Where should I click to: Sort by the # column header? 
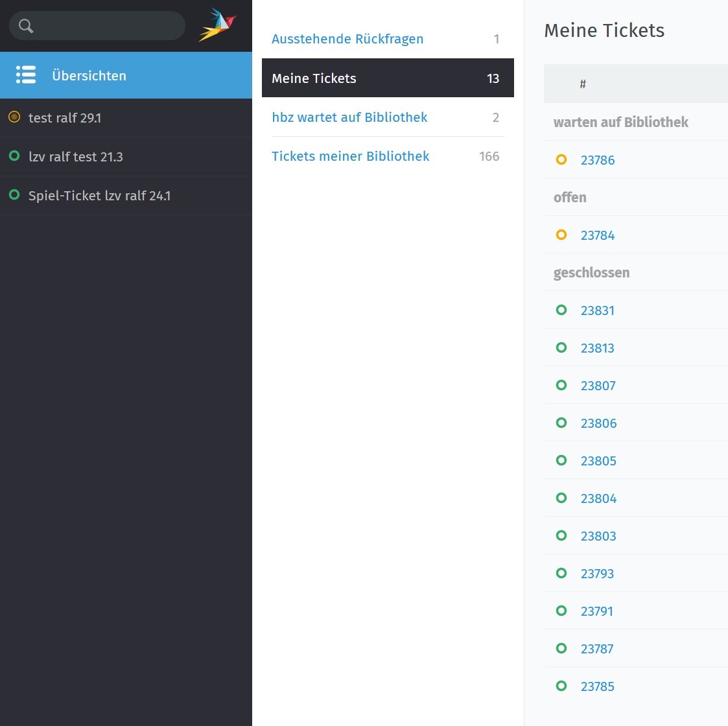[x=583, y=84]
